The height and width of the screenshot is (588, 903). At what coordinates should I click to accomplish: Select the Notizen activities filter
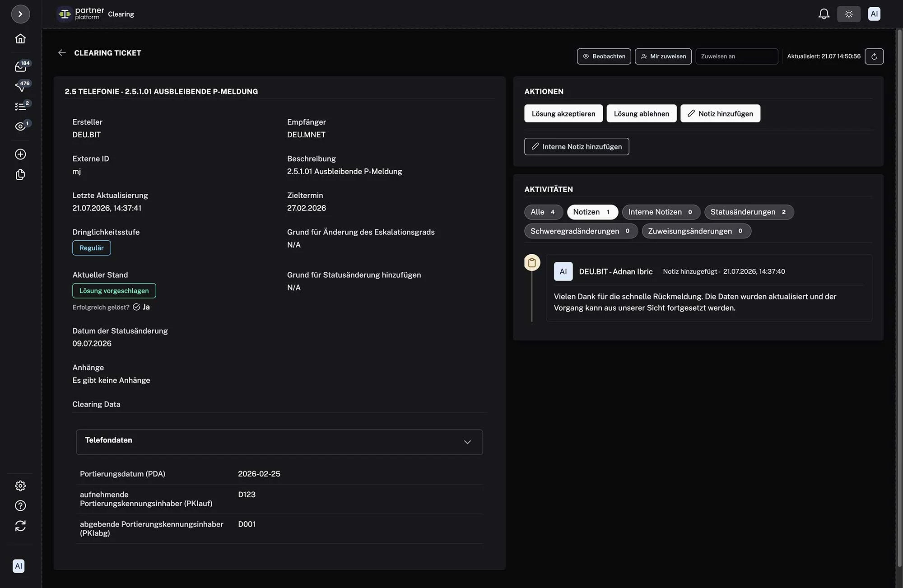point(592,212)
